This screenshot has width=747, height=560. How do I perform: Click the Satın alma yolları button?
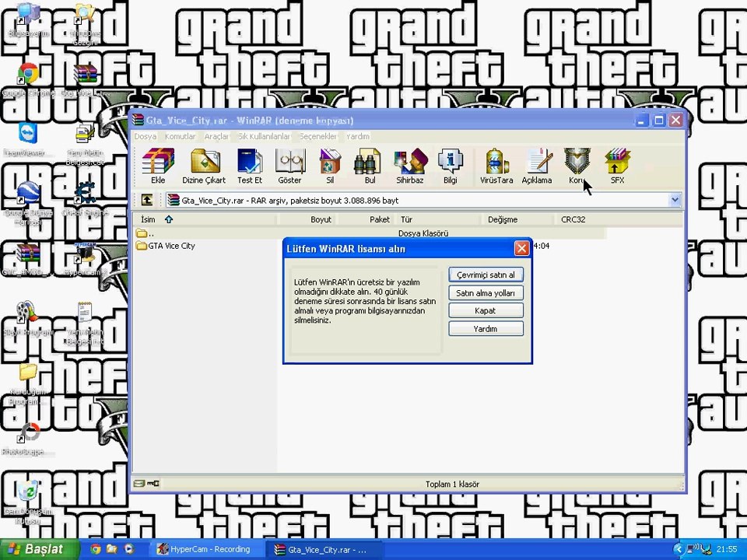point(486,293)
